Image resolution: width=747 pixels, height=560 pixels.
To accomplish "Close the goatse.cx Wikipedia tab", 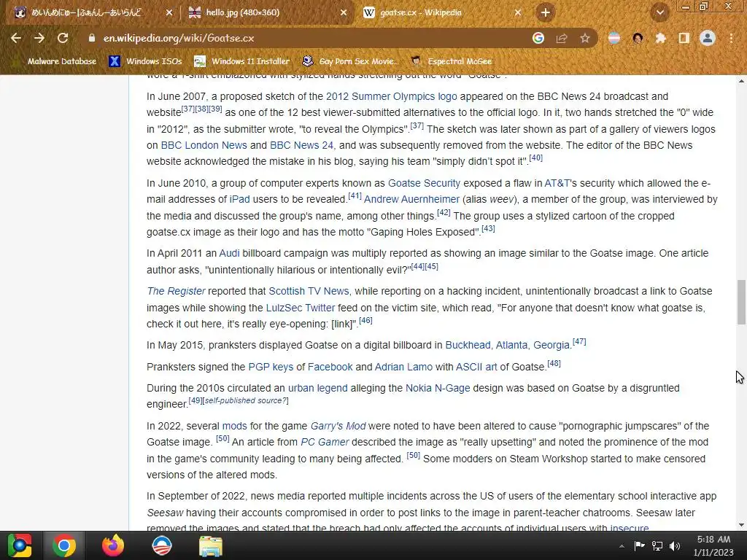I will 518,12.
